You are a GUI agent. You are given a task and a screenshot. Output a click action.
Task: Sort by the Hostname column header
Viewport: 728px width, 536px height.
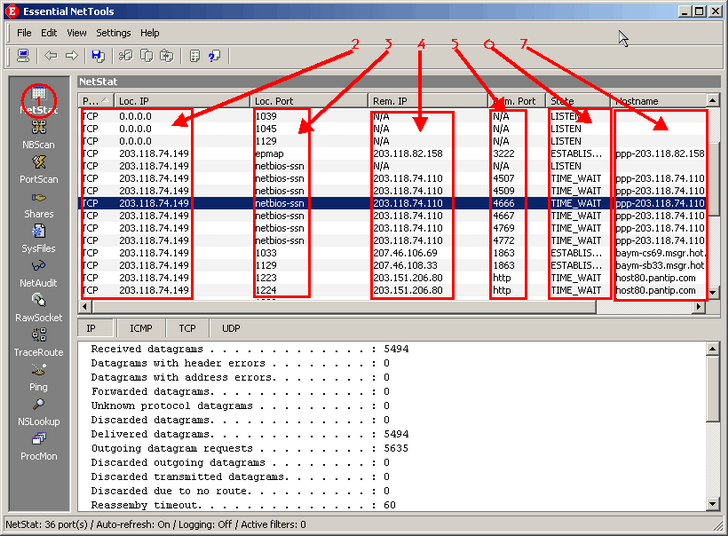tap(658, 101)
